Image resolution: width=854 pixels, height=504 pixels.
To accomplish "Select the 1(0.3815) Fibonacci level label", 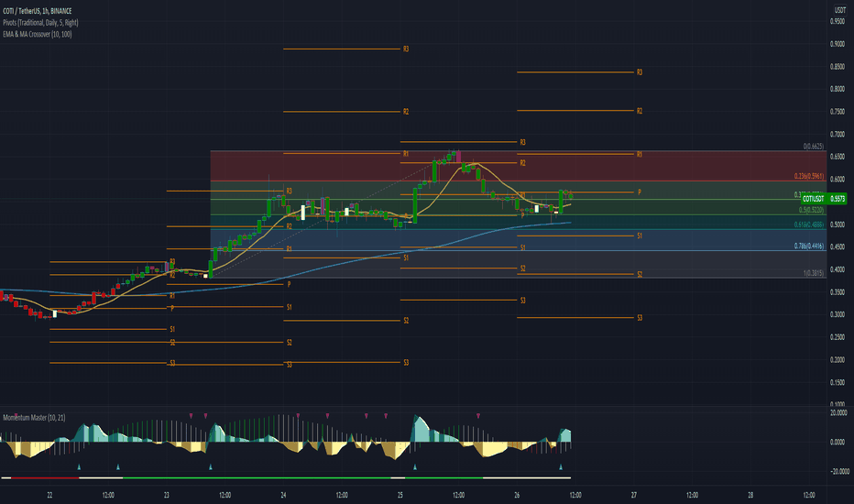I will (813, 273).
